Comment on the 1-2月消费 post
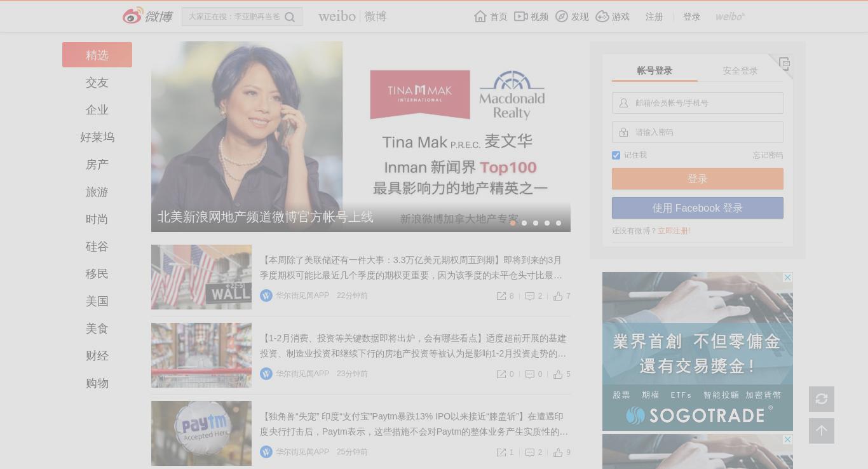Screen dimensions: 868x469 pos(534,374)
